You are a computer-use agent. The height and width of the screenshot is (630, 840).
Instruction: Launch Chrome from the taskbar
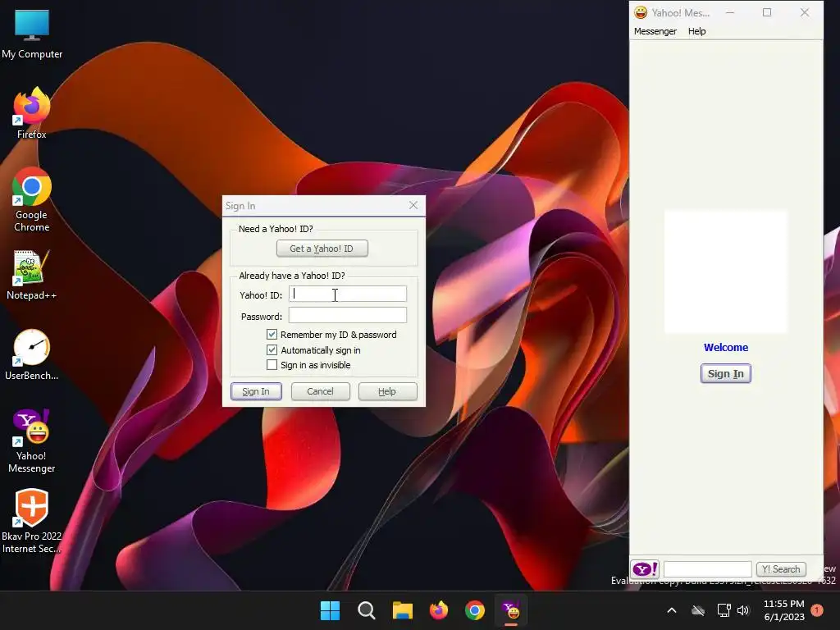[x=475, y=610]
